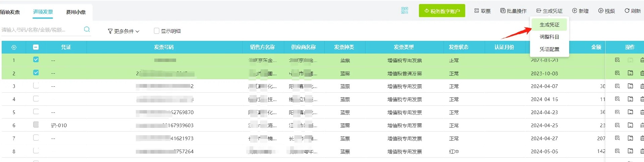Open the green 税务数字账户 button
Image resolution: width=644 pixels, height=162 pixels.
click(442, 11)
